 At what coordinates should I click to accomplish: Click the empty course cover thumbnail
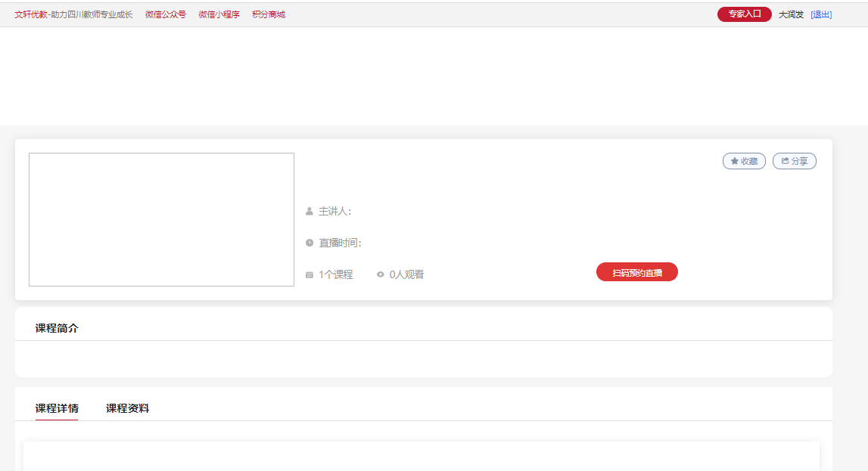pos(161,219)
